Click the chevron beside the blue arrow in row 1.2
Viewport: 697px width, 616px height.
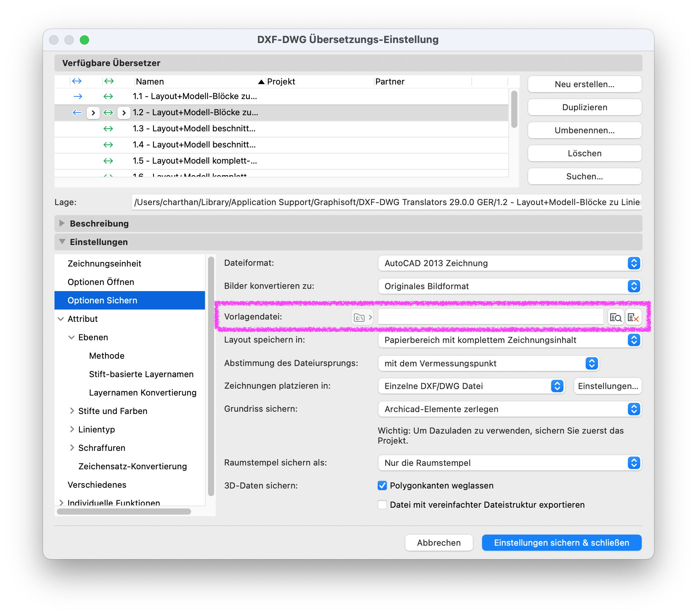click(x=93, y=113)
